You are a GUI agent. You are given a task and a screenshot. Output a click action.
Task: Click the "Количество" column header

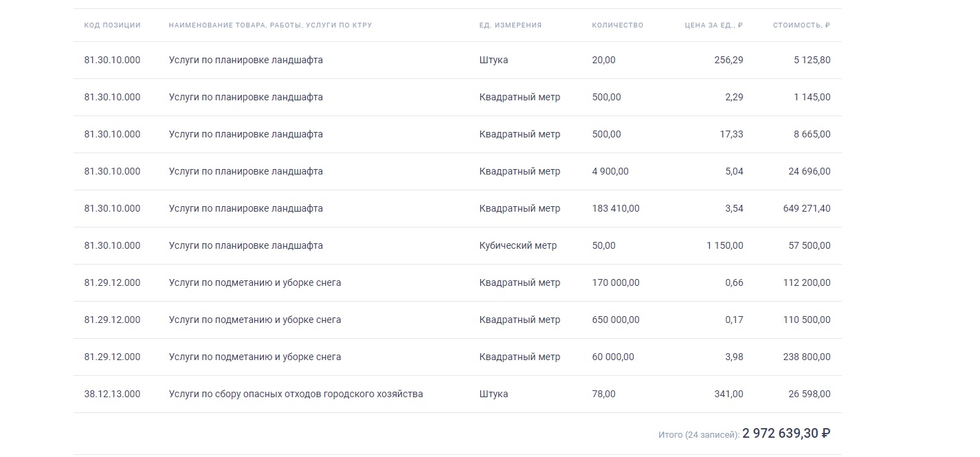point(617,25)
